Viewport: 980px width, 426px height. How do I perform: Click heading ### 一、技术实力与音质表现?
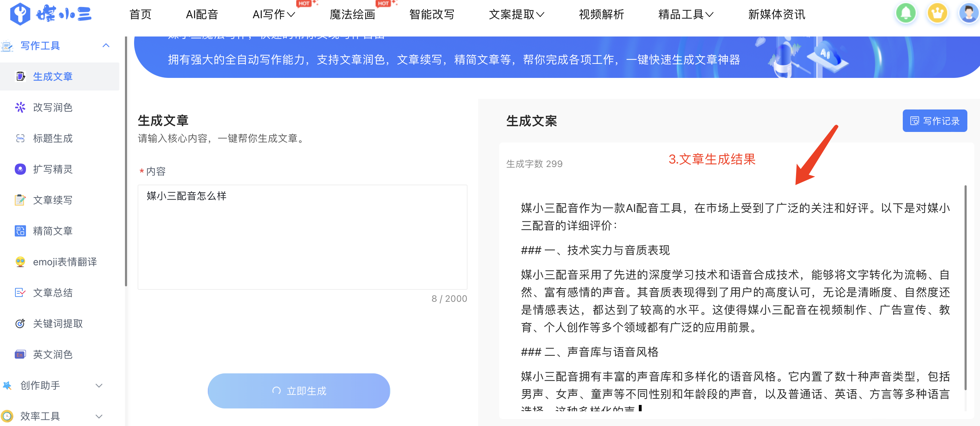[x=595, y=250]
